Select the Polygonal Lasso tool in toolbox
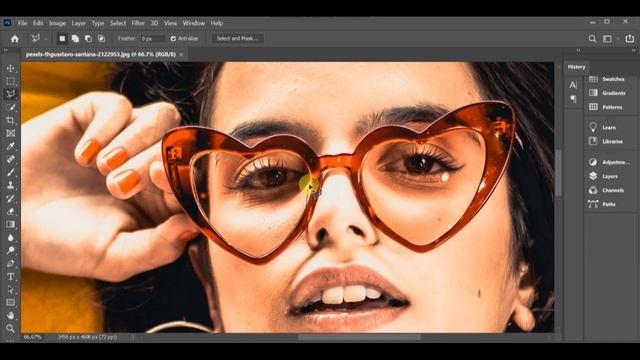Image resolution: width=640 pixels, height=360 pixels. (x=11, y=94)
